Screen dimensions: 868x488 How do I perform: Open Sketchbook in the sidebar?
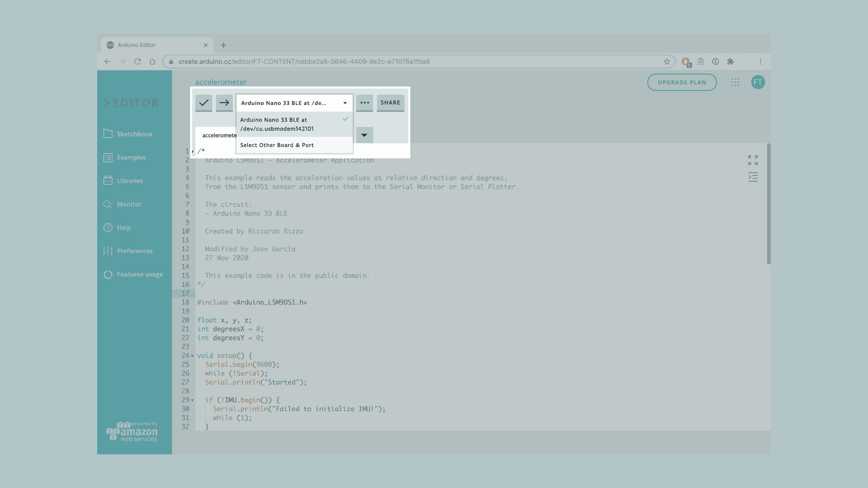[134, 134]
